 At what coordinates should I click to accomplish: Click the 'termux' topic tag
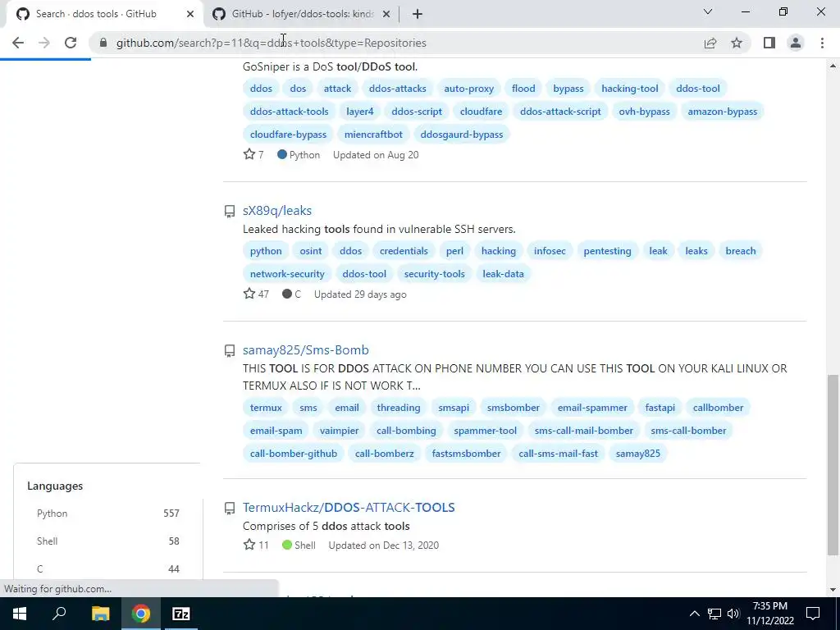266,408
